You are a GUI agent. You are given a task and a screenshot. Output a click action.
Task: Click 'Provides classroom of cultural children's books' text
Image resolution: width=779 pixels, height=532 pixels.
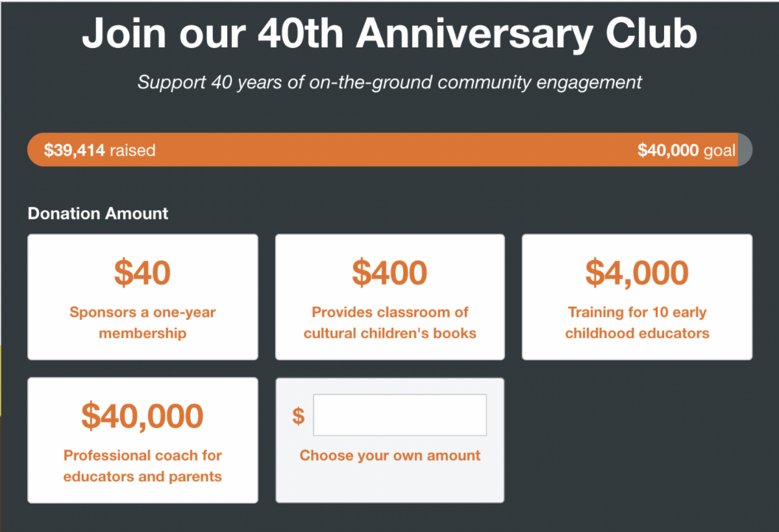[389, 323]
